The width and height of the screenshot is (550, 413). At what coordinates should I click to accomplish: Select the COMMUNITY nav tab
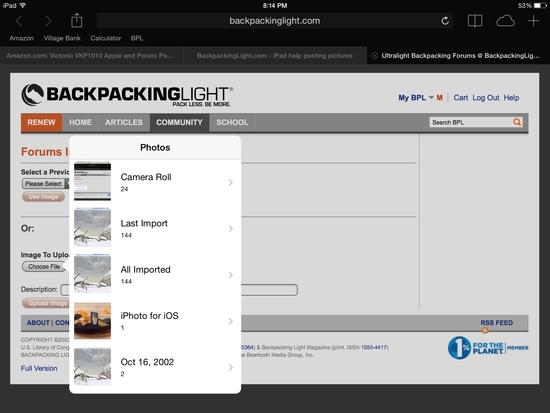(x=179, y=122)
